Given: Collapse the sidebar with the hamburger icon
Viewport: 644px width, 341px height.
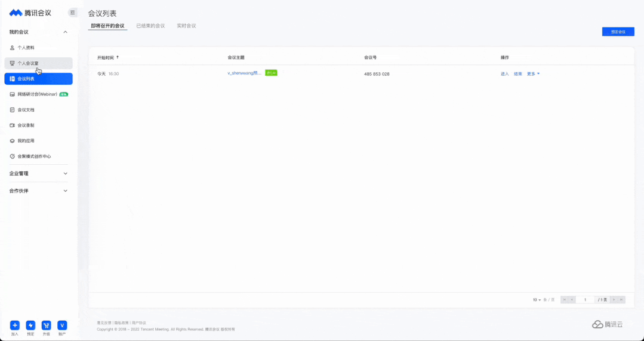Looking at the screenshot, I should 73,13.
